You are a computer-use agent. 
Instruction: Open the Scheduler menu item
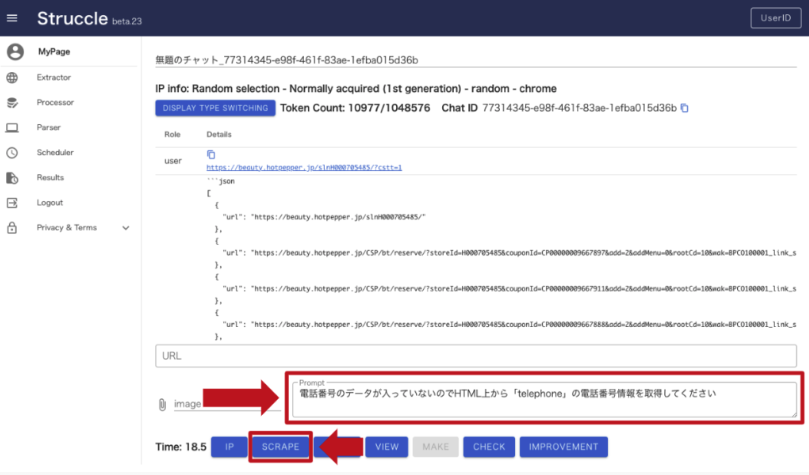(x=55, y=152)
